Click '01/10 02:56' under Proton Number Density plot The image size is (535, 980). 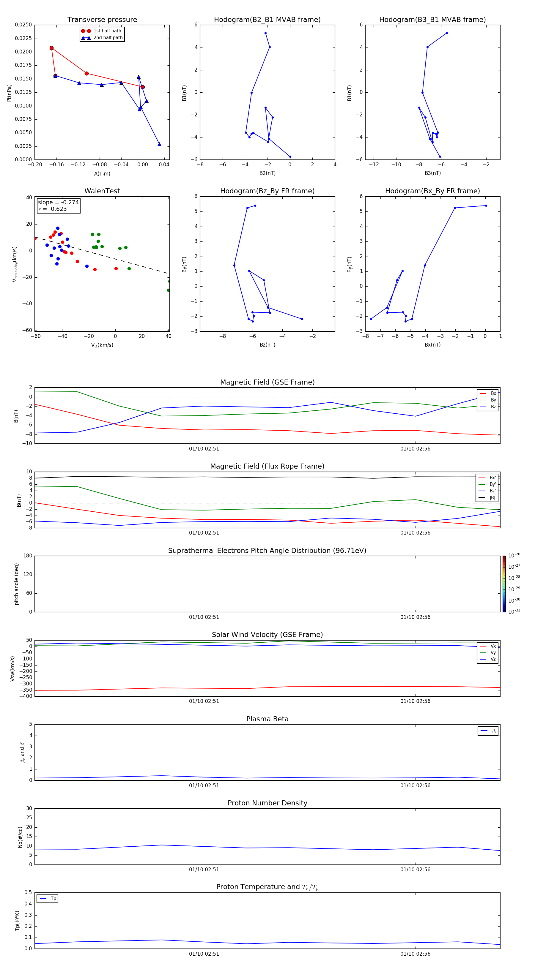pos(416,870)
